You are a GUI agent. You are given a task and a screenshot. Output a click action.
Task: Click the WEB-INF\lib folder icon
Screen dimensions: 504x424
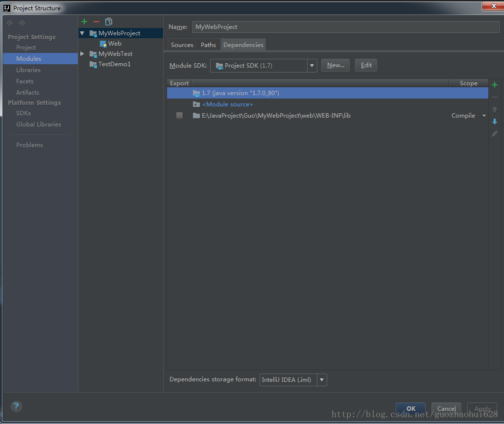click(196, 116)
